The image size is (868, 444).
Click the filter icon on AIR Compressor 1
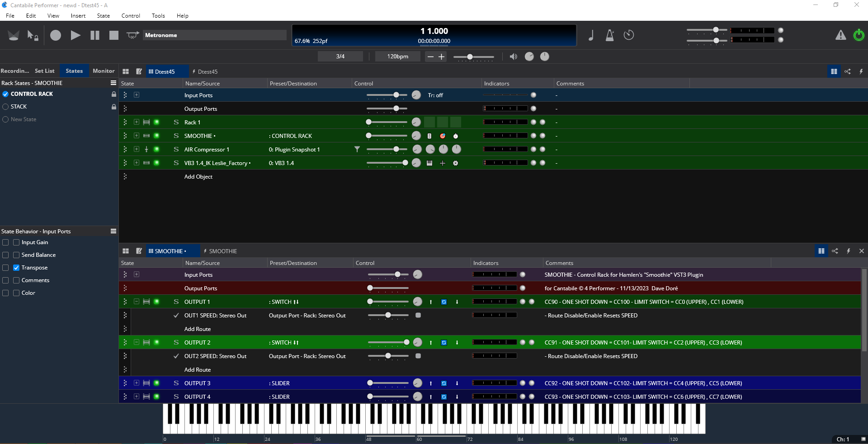pos(357,149)
